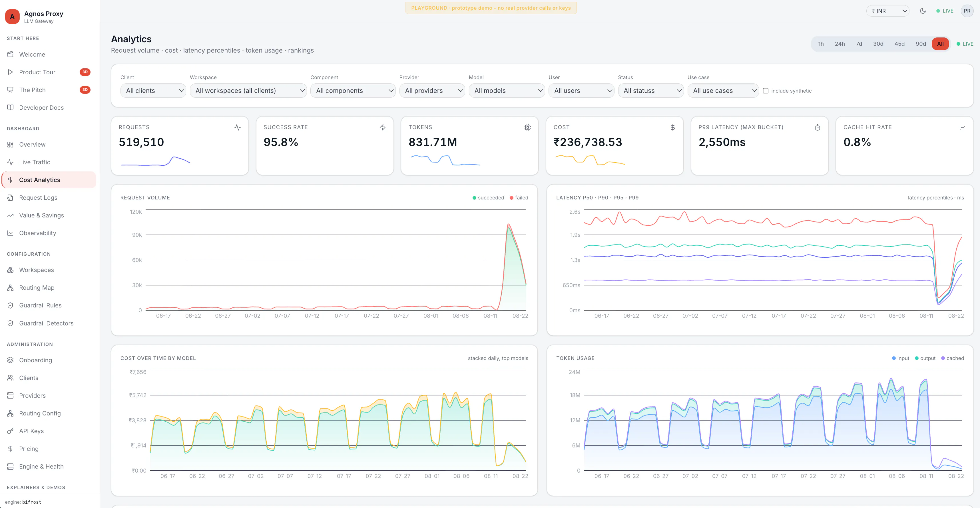This screenshot has height=508, width=980.
Task: Enable the include synthetic checkbox
Action: 766,91
